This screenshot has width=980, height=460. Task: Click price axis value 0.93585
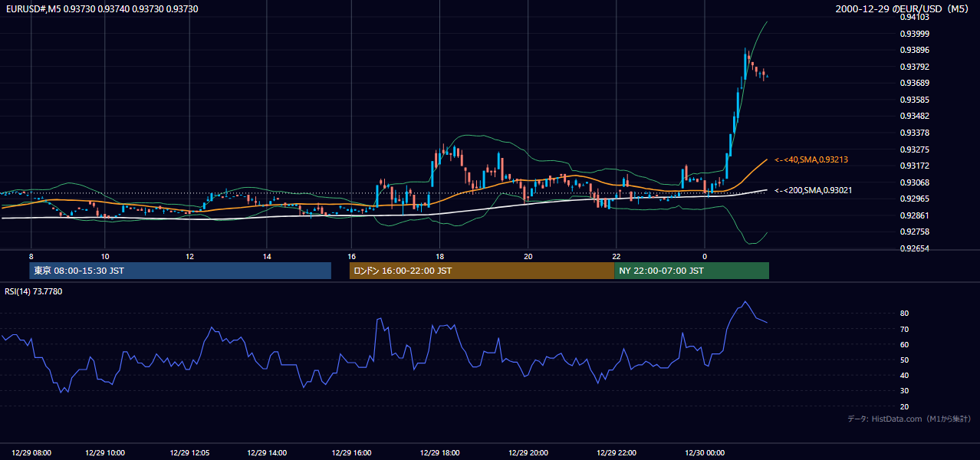(x=915, y=100)
